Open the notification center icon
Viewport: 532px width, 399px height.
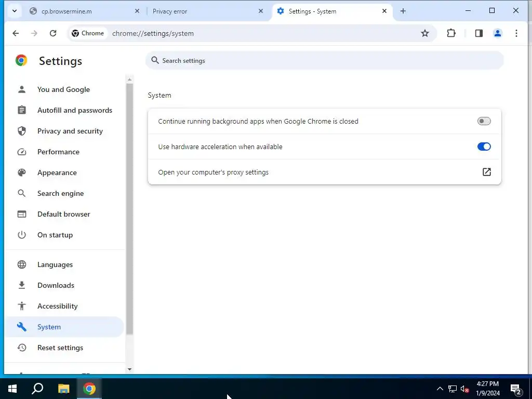pyautogui.click(x=516, y=389)
